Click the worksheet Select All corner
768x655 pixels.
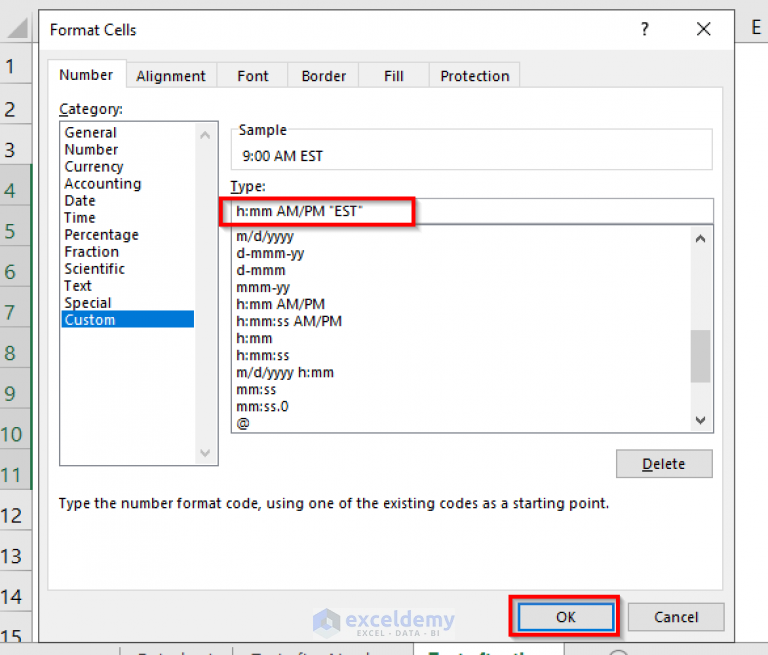tap(18, 28)
